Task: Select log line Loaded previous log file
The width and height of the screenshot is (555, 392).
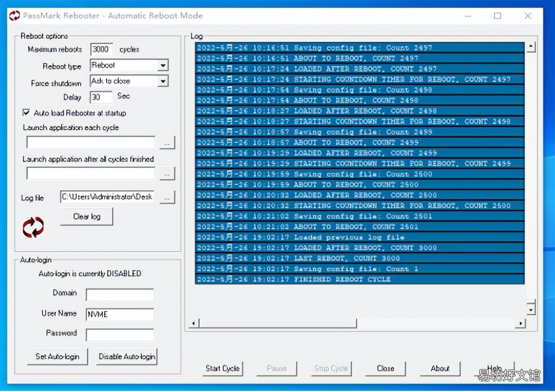Action: pyautogui.click(x=359, y=237)
